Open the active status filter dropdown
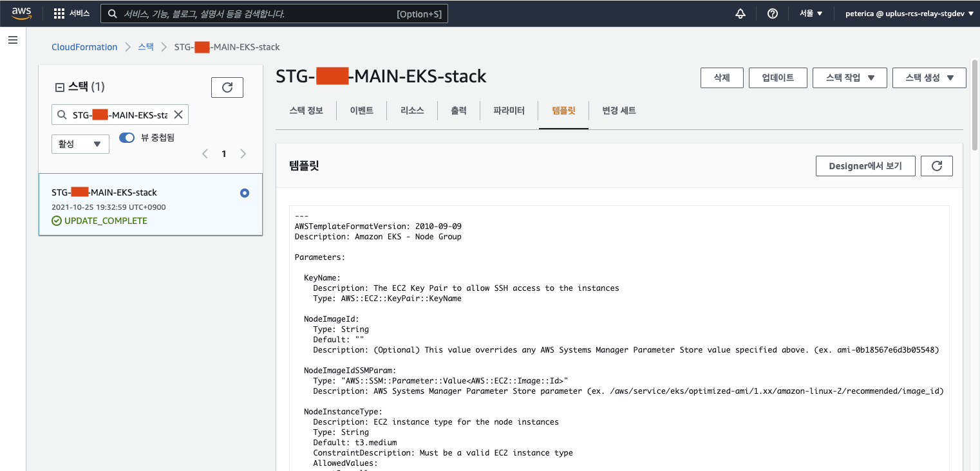980x471 pixels. (80, 144)
